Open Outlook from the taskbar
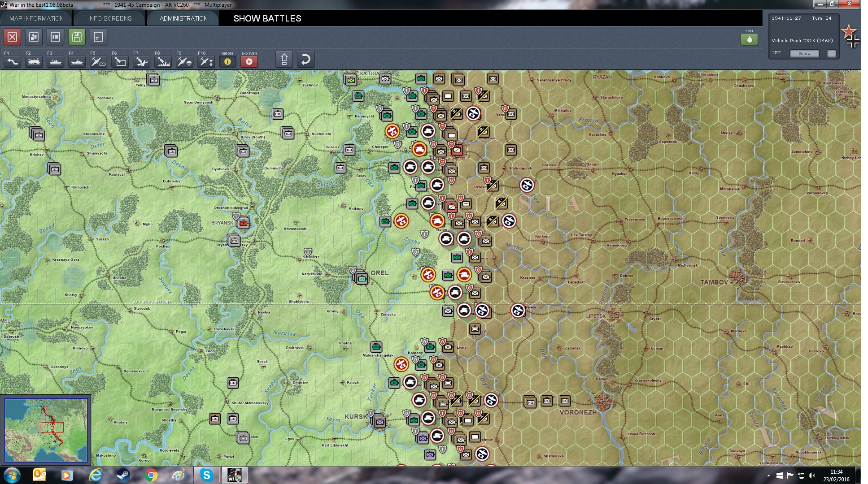868x484 pixels. (39, 475)
